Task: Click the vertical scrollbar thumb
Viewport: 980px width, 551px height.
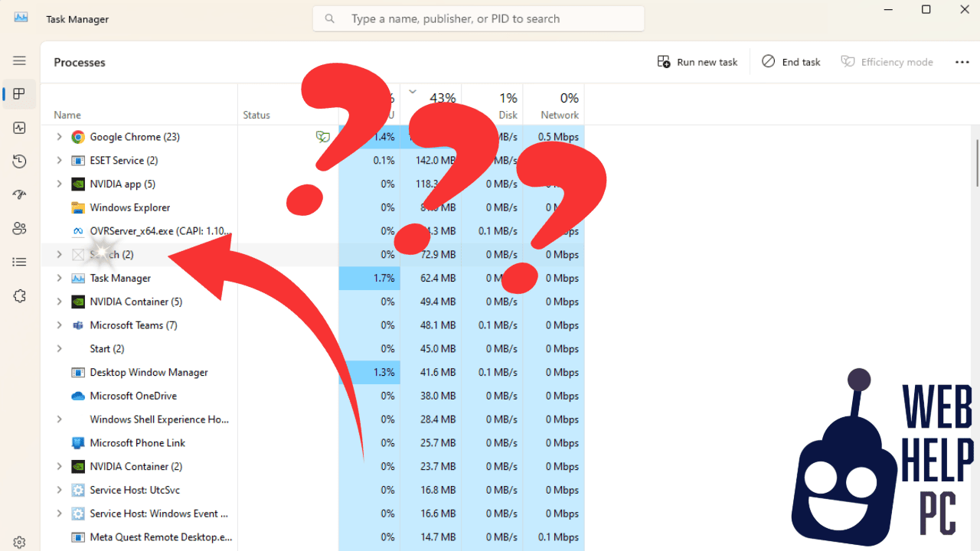Action: click(x=976, y=162)
